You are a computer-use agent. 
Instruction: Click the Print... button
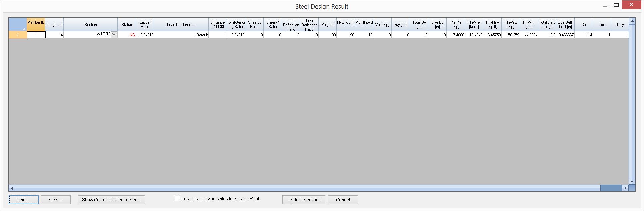23,200
